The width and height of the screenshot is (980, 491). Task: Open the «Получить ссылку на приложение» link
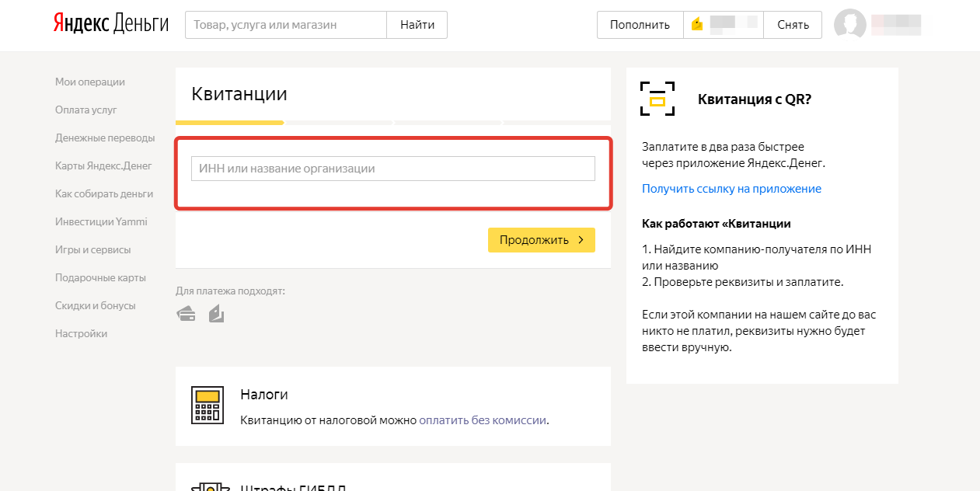tap(731, 188)
